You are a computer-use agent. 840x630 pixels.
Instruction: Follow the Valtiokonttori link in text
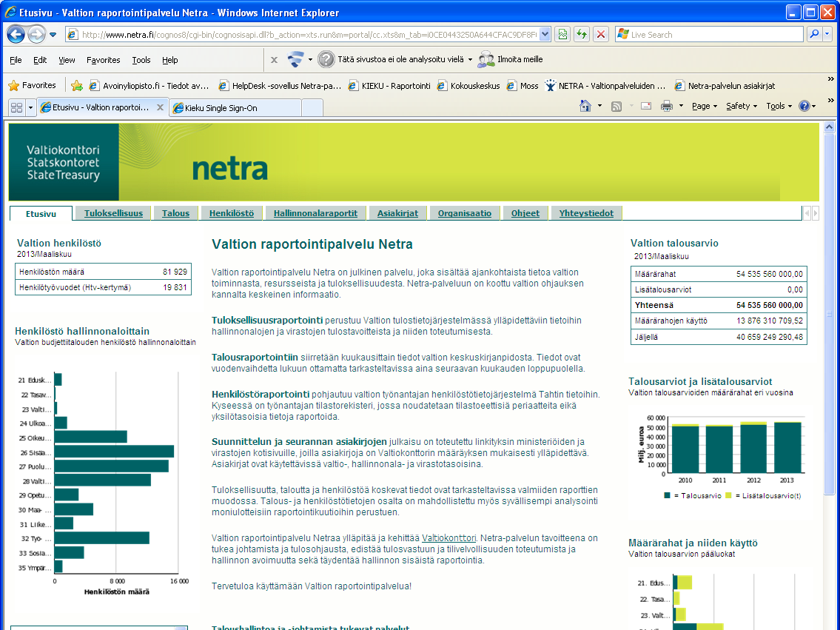click(449, 538)
